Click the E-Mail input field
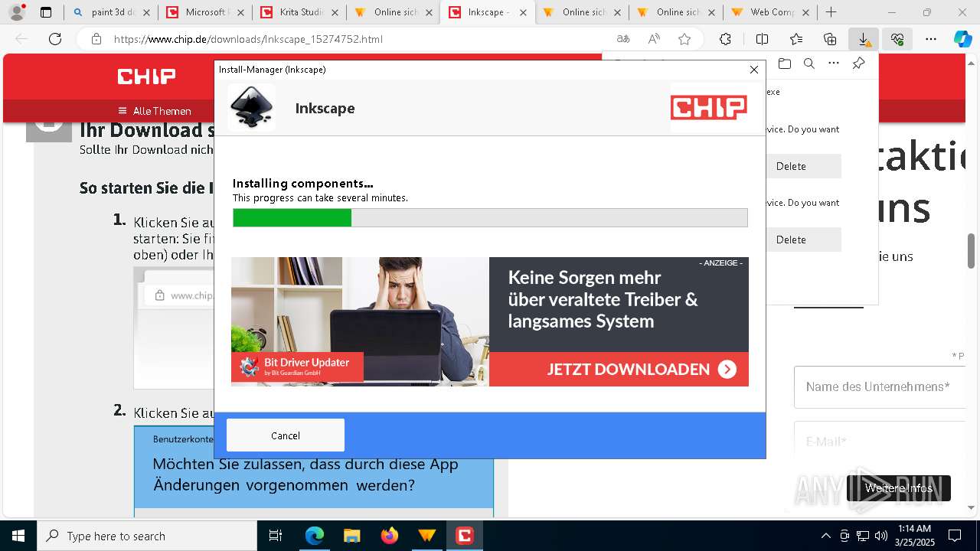This screenshot has height=551, width=980. tap(879, 442)
